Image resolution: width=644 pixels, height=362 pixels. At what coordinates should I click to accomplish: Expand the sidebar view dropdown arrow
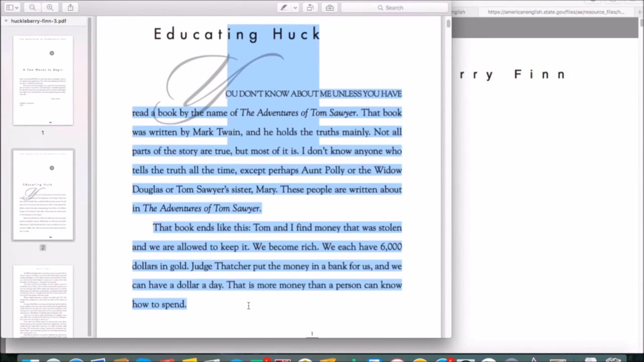[17, 8]
